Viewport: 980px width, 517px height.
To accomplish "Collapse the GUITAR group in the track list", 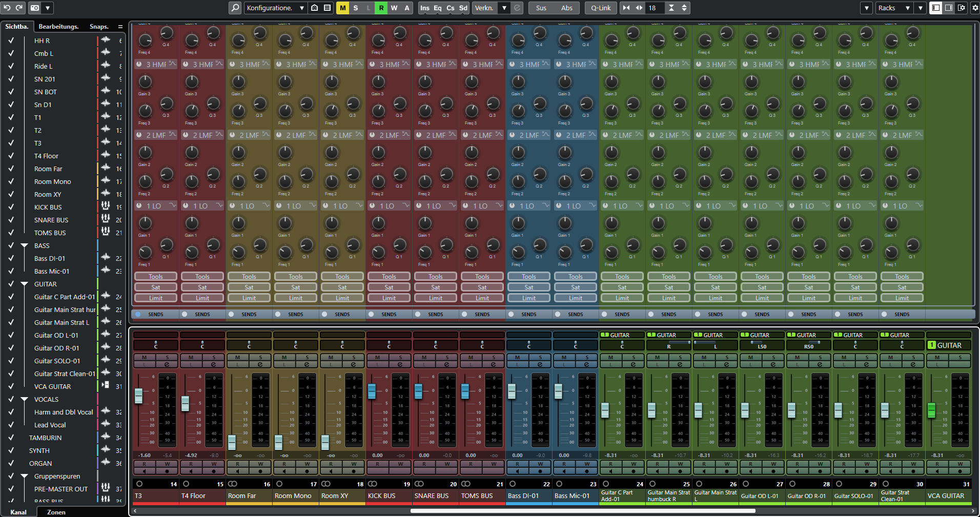I will click(x=24, y=284).
